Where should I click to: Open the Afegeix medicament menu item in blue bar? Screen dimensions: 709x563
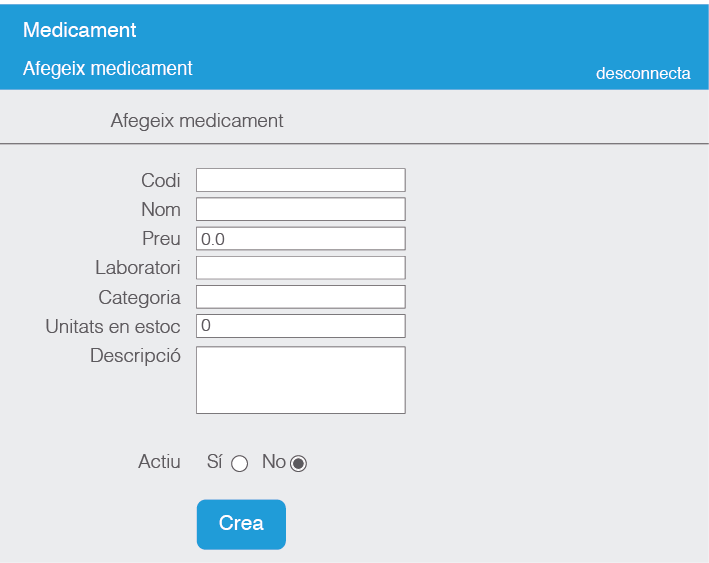(108, 69)
